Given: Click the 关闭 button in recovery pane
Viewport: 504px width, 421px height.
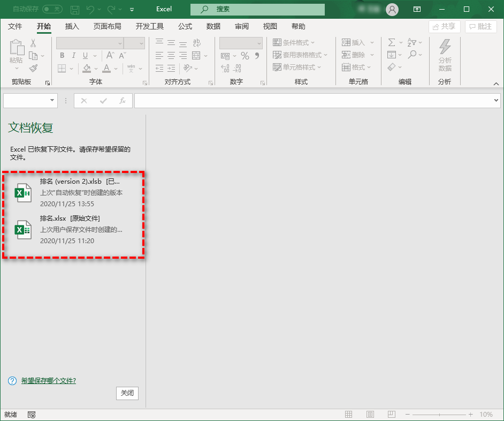Looking at the screenshot, I should [127, 393].
